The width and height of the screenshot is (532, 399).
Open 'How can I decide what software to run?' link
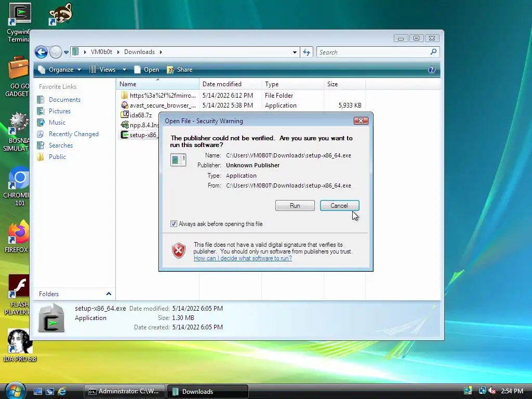(243, 258)
